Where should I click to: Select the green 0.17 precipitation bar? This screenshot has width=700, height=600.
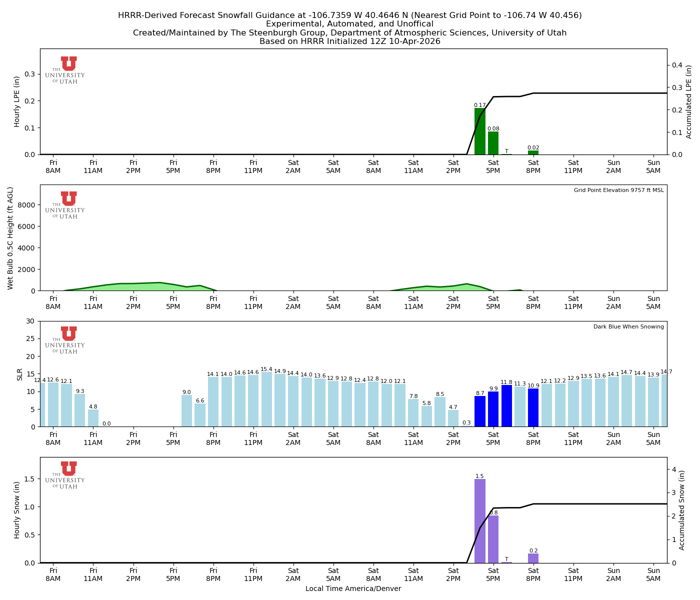479,130
